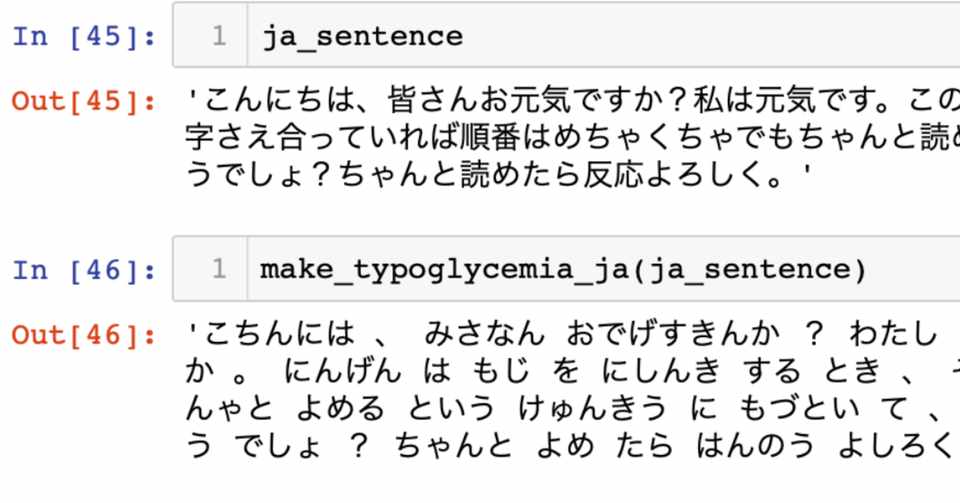The height and width of the screenshot is (503, 960).
Task: Click the In [45] cell prompt
Action: pos(84,37)
